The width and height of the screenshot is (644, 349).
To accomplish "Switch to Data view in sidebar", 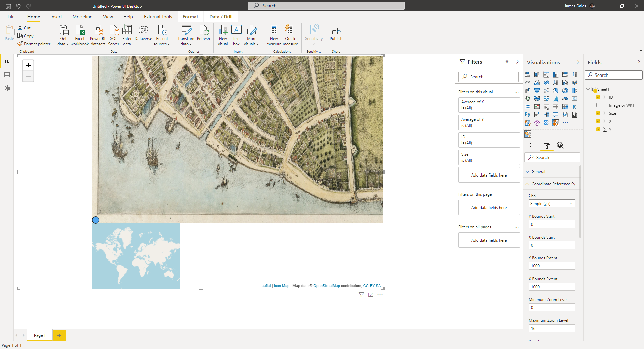I will pos(7,74).
